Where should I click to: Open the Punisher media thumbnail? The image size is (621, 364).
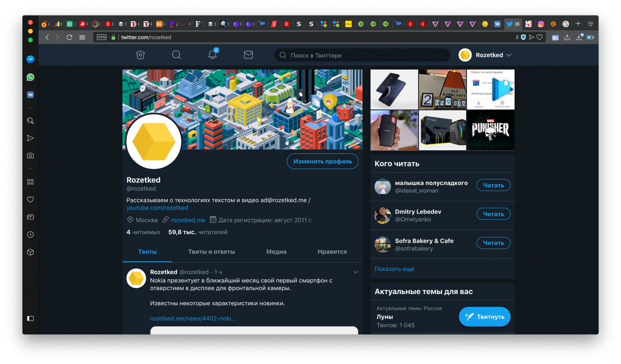491,130
